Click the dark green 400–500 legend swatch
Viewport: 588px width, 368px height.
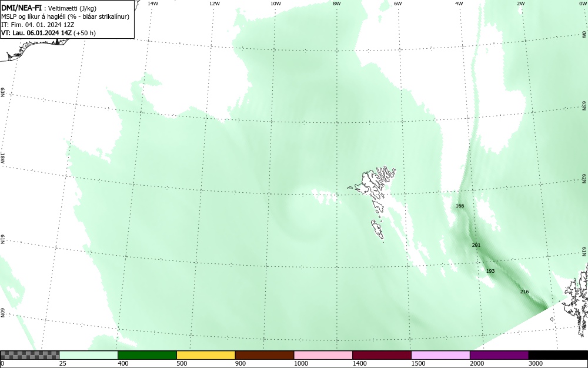tap(147, 355)
